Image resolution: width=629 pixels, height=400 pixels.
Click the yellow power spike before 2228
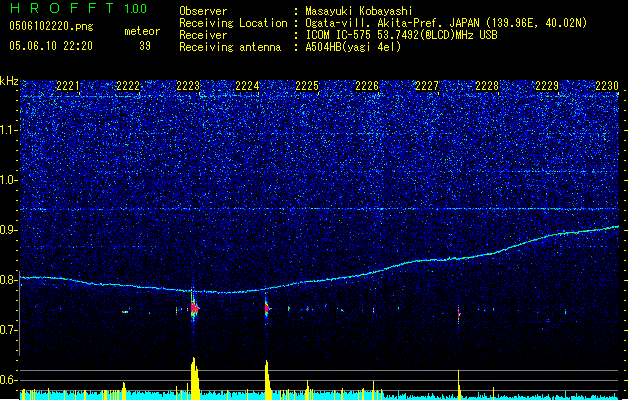tap(459, 384)
